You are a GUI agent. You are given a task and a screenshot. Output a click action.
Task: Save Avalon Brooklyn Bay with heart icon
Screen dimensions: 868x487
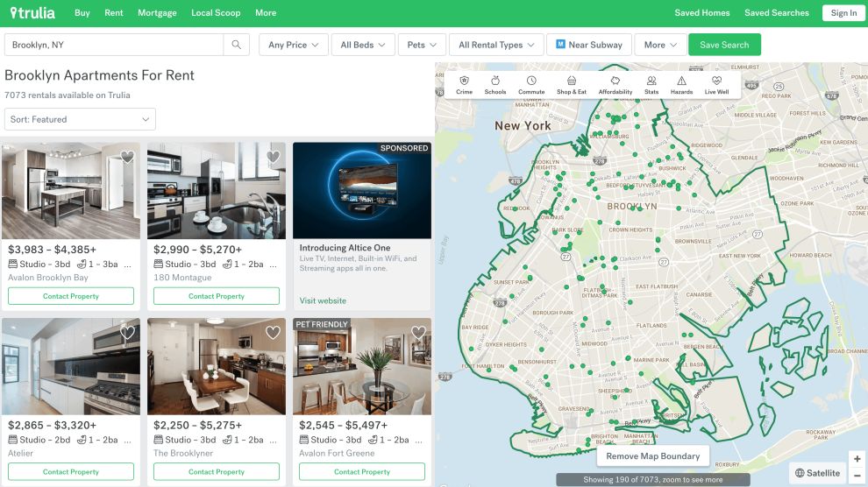pyautogui.click(x=127, y=157)
